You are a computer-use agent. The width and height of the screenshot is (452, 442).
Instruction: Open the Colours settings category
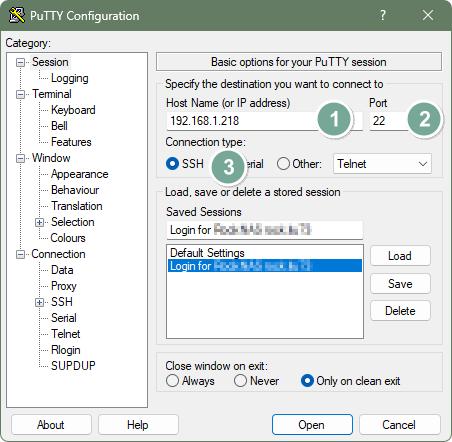(x=68, y=238)
